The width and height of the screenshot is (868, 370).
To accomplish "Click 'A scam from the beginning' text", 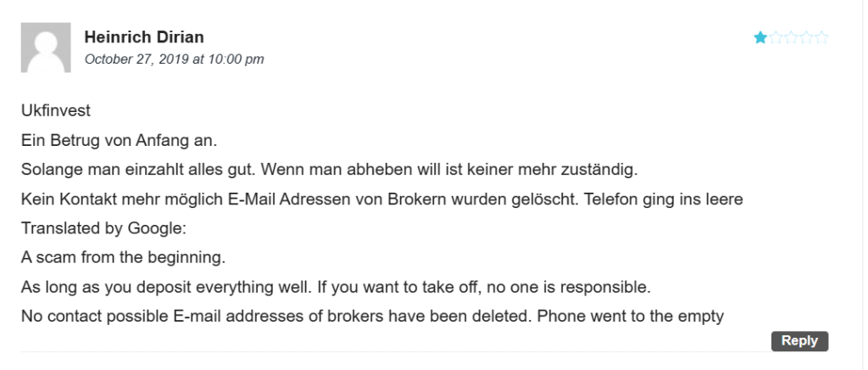I will point(124,258).
